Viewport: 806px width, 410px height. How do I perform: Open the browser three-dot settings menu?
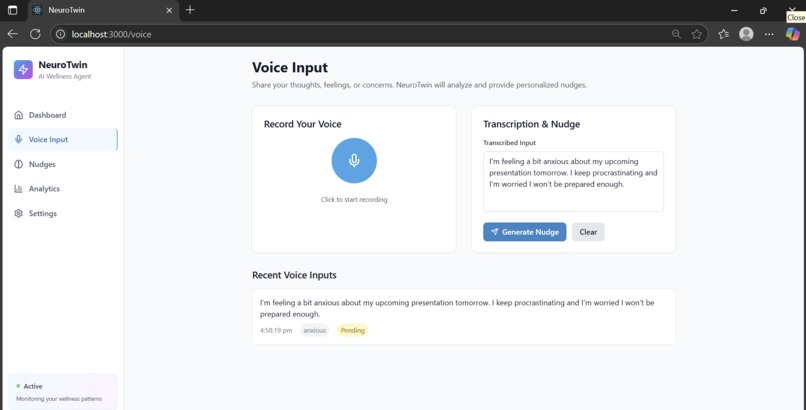[769, 34]
